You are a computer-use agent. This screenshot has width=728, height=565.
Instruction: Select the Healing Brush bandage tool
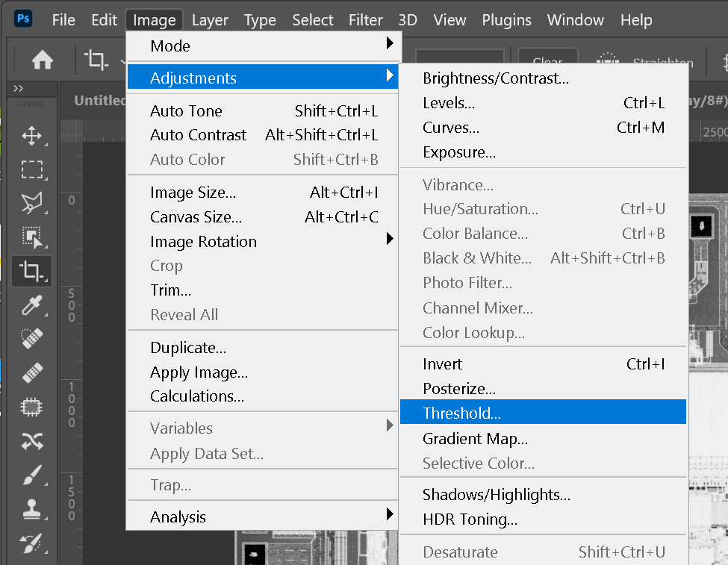point(32,372)
